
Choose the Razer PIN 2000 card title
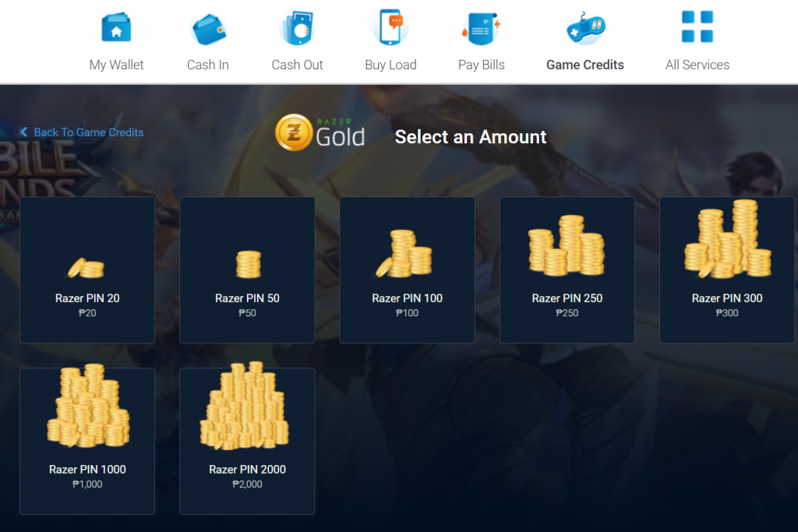tap(247, 470)
